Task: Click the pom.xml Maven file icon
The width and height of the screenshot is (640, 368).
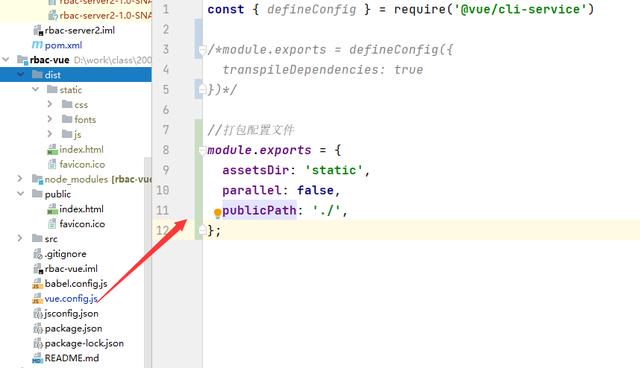Action: click(37, 45)
